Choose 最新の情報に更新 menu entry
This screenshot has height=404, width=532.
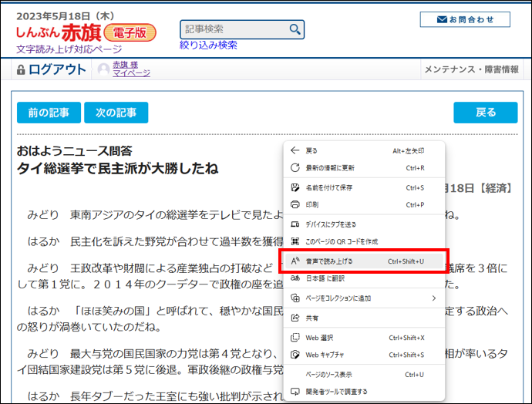[x=364, y=167]
